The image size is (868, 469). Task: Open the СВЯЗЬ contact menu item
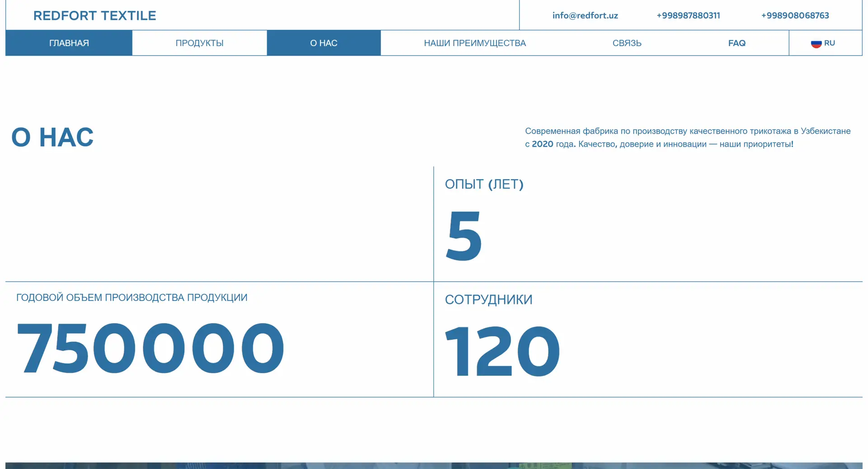[x=627, y=43]
